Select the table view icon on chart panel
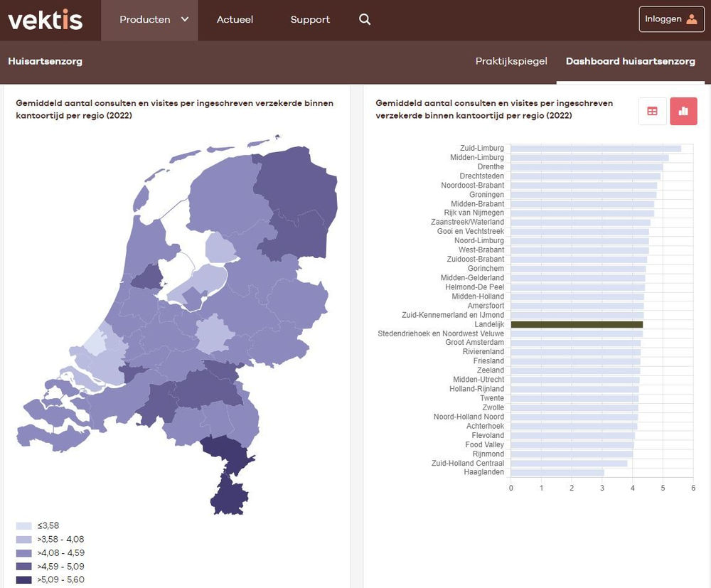 coord(652,111)
